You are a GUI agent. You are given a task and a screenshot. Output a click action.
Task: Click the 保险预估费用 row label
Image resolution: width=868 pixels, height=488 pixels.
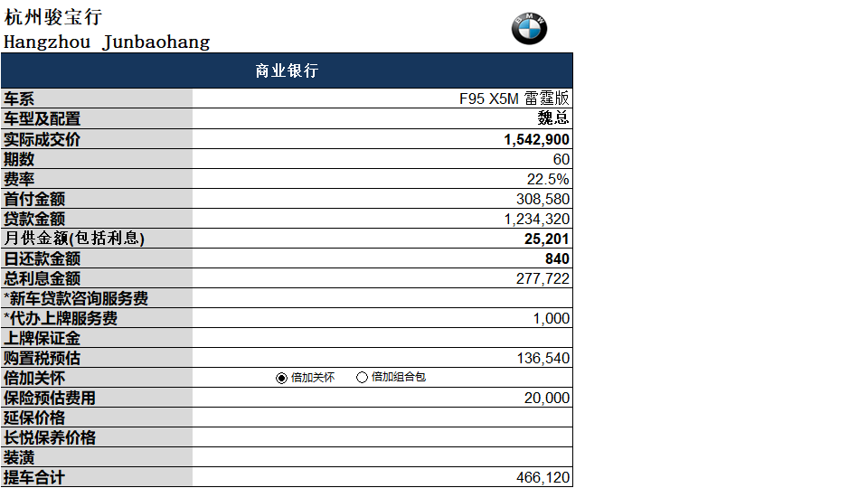50,399
